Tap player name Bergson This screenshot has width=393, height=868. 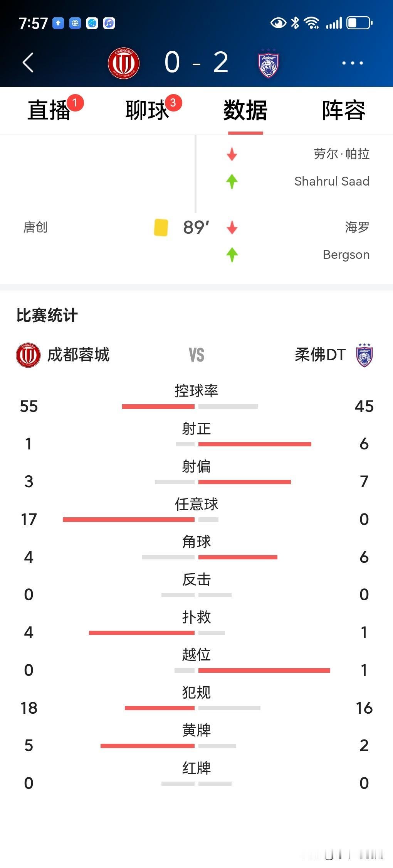tap(346, 255)
